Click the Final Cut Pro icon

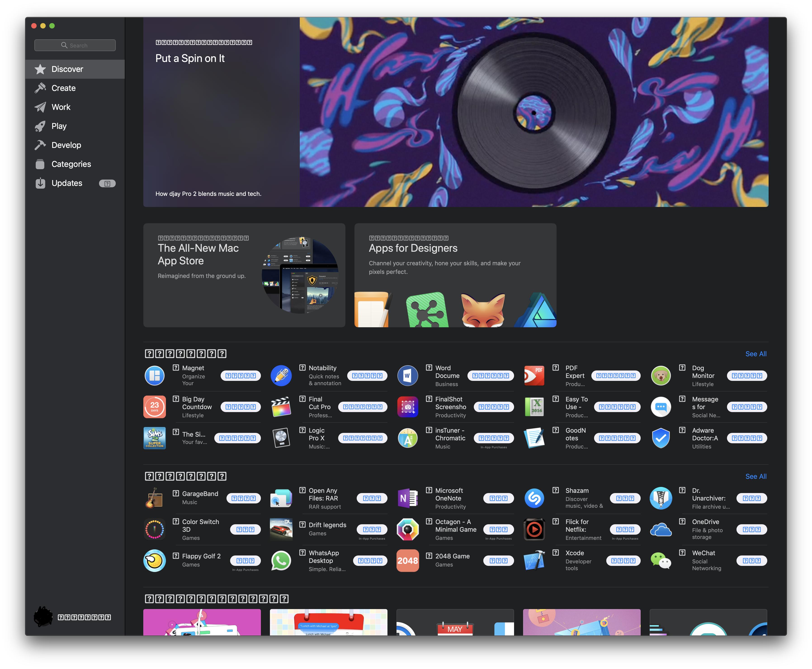[x=281, y=407]
